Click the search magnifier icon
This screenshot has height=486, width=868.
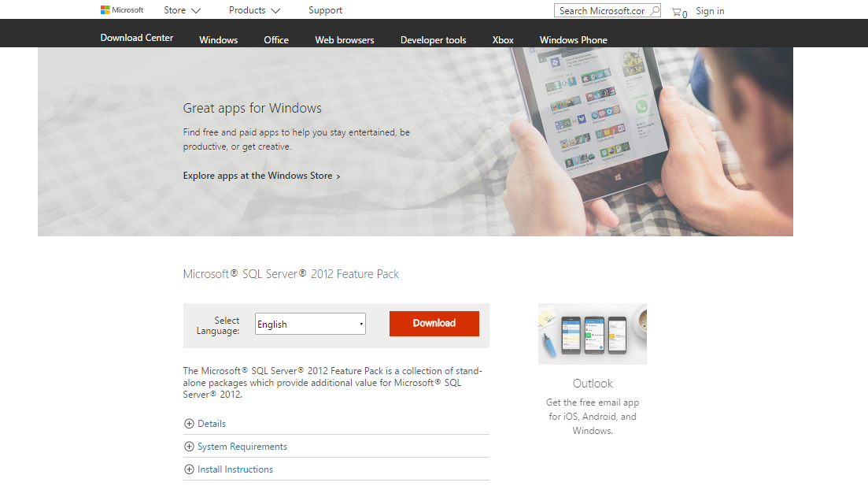[654, 10]
